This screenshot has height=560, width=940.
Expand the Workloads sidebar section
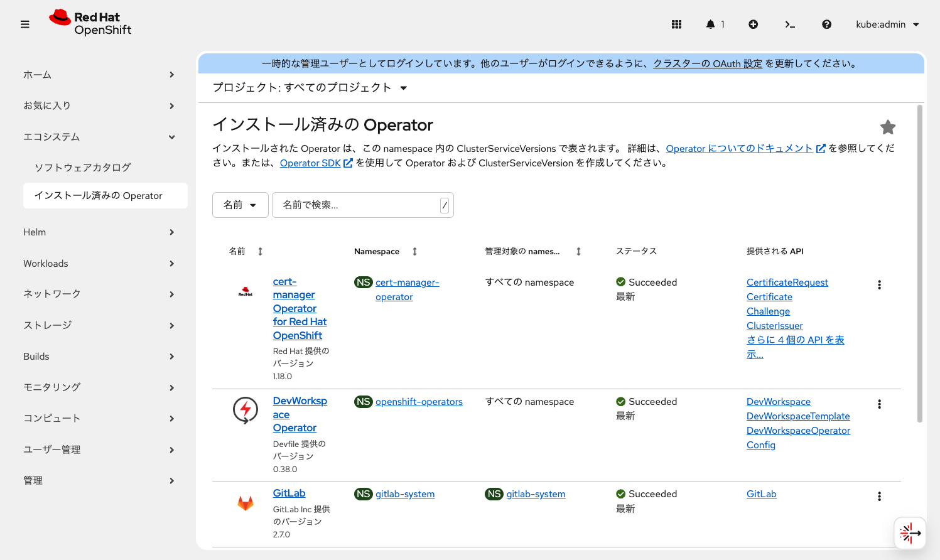pos(46,263)
